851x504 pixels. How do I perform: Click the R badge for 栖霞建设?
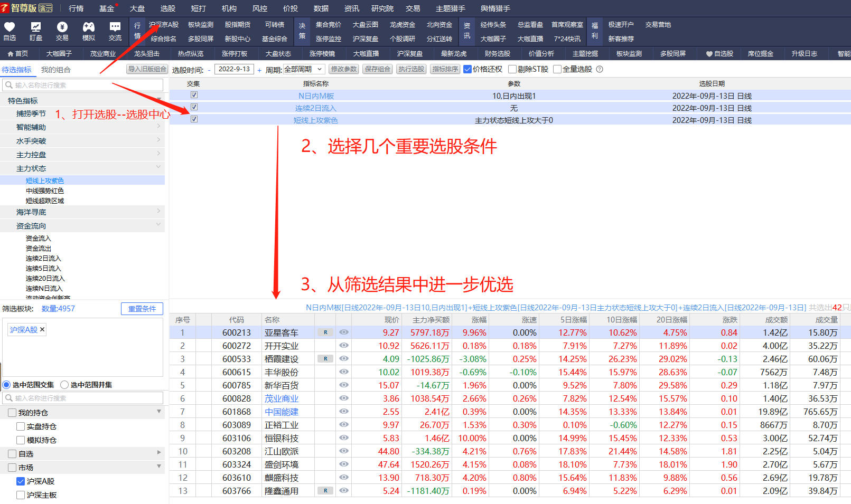click(325, 359)
